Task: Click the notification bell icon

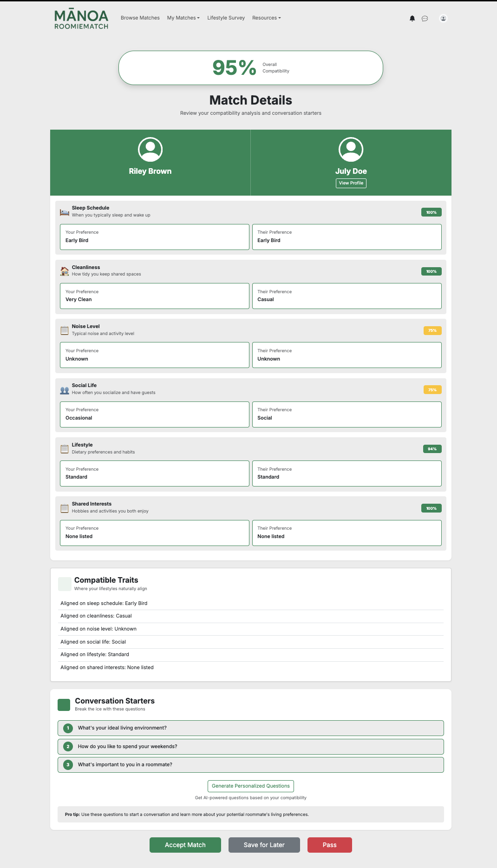Action: click(x=412, y=19)
